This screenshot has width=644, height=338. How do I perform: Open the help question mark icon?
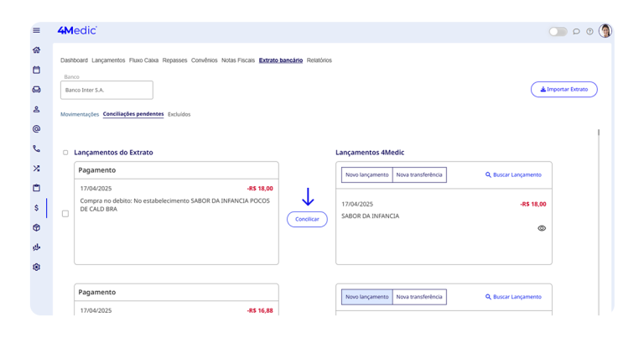coord(589,32)
